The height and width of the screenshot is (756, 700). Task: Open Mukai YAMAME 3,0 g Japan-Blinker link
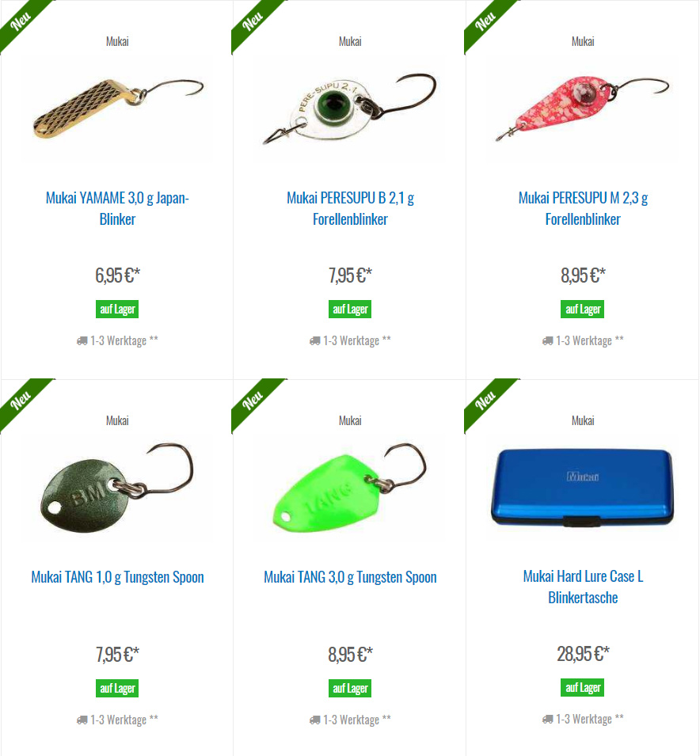(117, 208)
